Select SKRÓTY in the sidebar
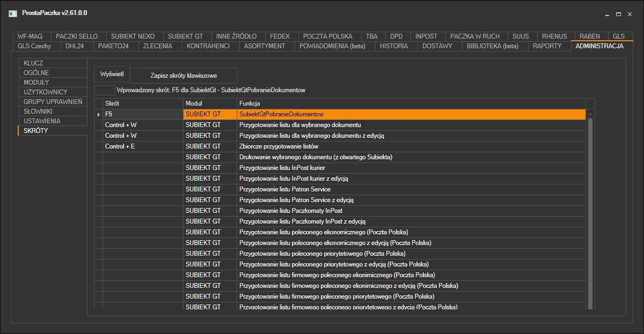 [x=53, y=130]
